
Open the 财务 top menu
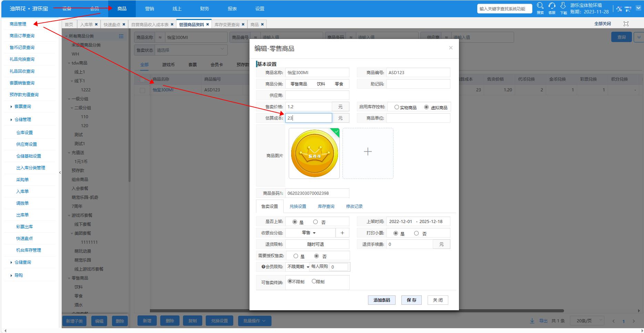click(x=205, y=9)
